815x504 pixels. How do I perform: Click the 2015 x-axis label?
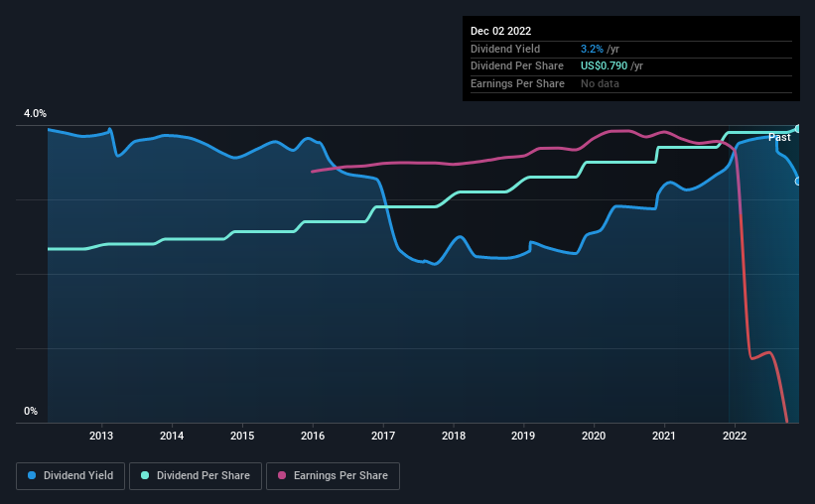click(242, 436)
